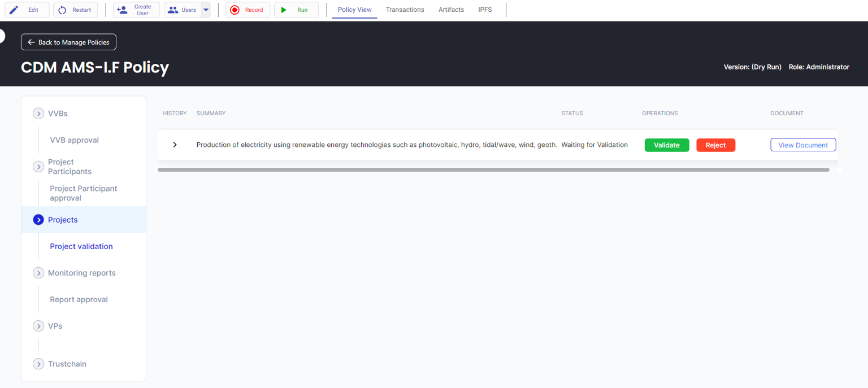Go back to Manage Policies
Screen dimensions: 868x388
(69, 42)
